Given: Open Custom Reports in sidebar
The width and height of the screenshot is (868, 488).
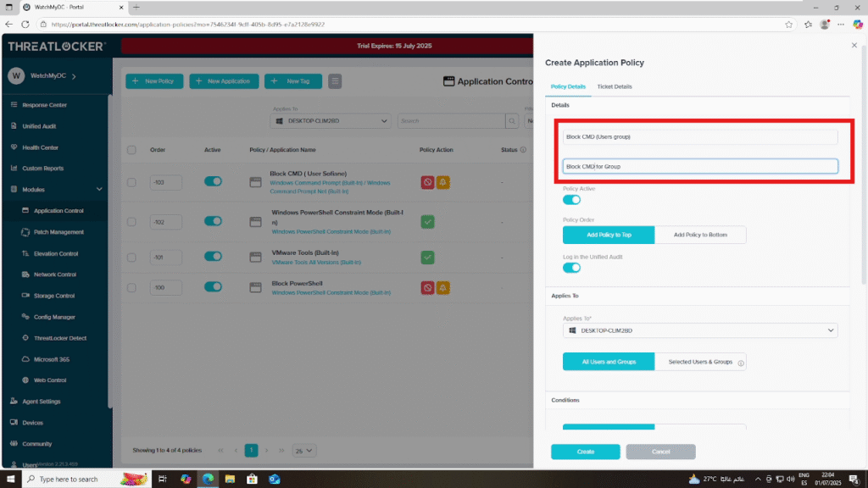Looking at the screenshot, I should pyautogui.click(x=42, y=169).
